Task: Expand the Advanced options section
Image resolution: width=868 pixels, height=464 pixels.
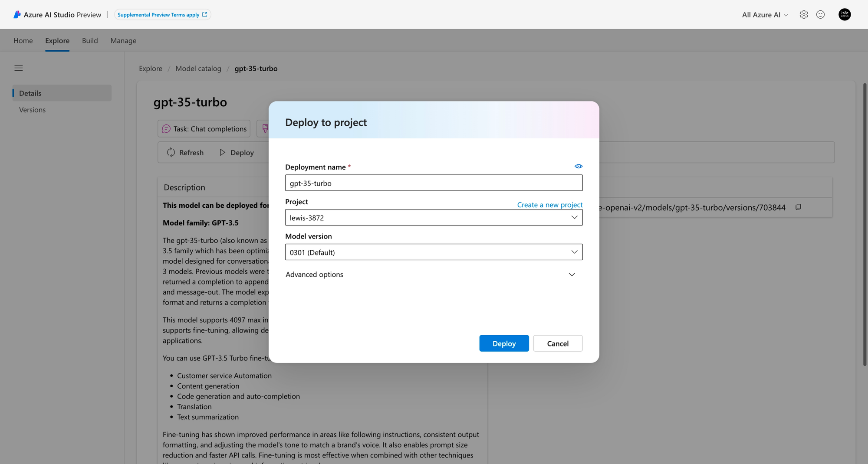Action: (x=430, y=274)
